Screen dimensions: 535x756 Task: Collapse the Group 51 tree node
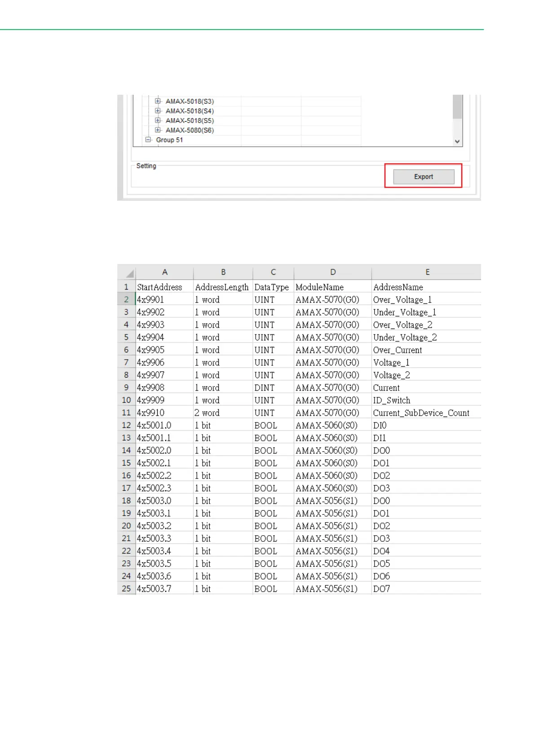[148, 140]
